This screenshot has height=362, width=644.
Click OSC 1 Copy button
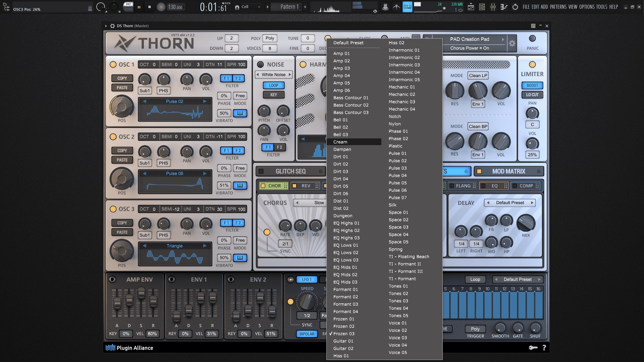[122, 78]
